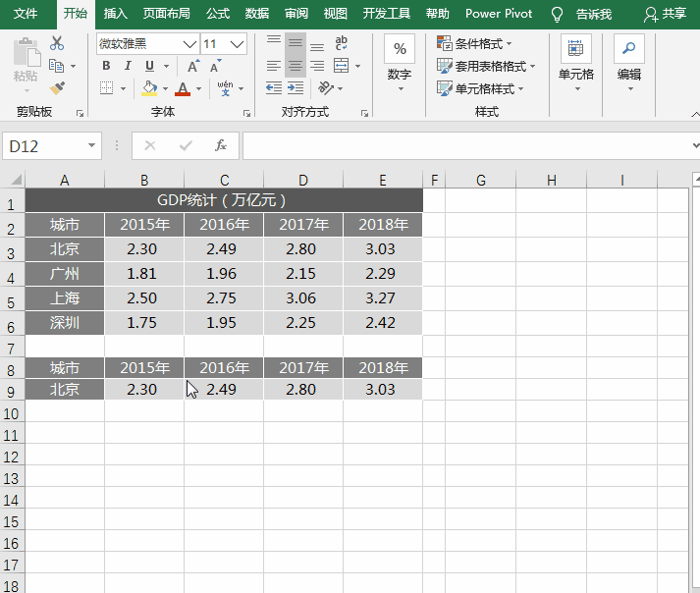Toggle Italic formatting

click(128, 66)
